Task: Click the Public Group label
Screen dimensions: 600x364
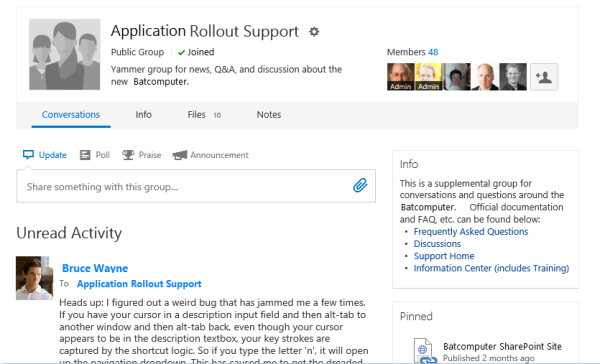Action: coord(137,52)
